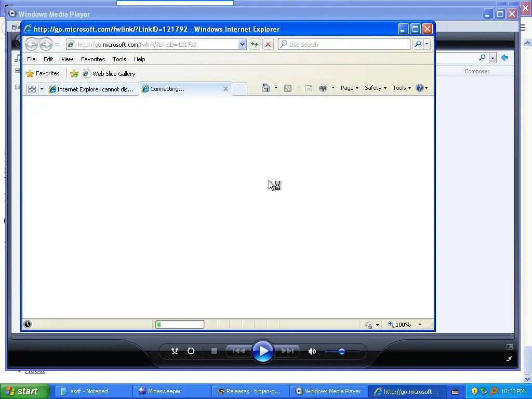
Task: Click the Windows Security Alerts shield tray icon
Action: (474, 391)
